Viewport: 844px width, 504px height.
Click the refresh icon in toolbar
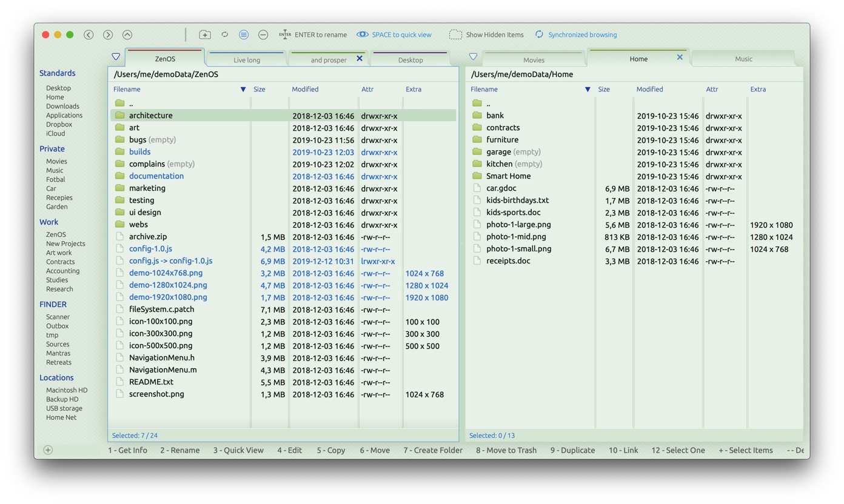coord(224,35)
